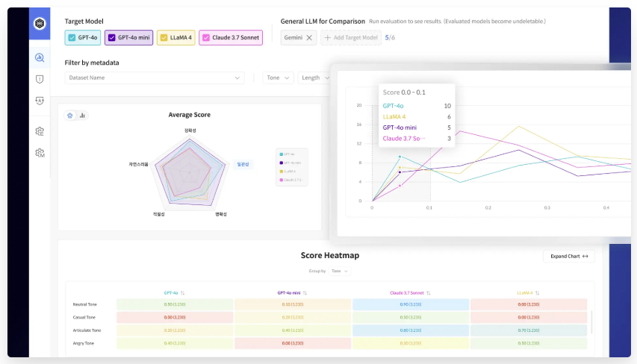The width and height of the screenshot is (637, 364).
Task: Open the shield alert sidebar icon
Action: click(40, 79)
